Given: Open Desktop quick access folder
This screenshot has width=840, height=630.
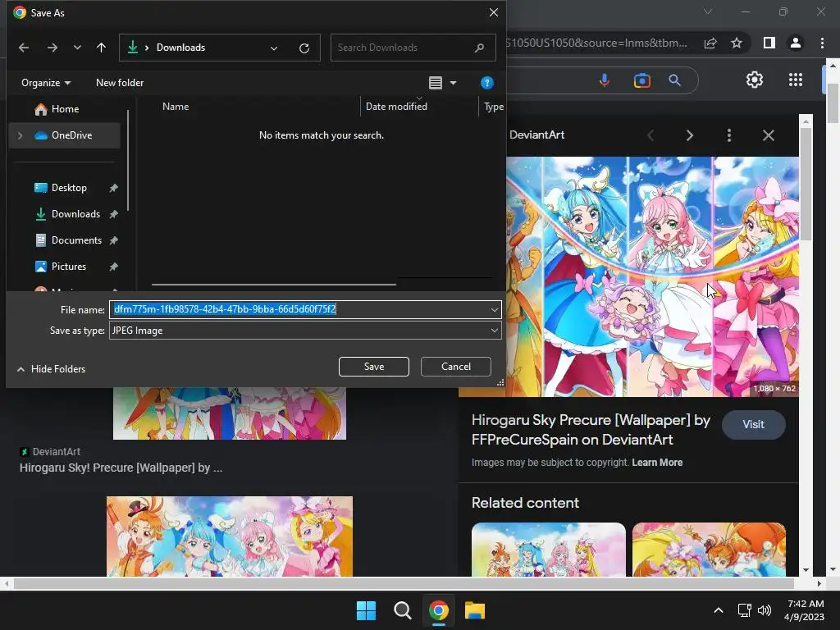Looking at the screenshot, I should point(69,188).
